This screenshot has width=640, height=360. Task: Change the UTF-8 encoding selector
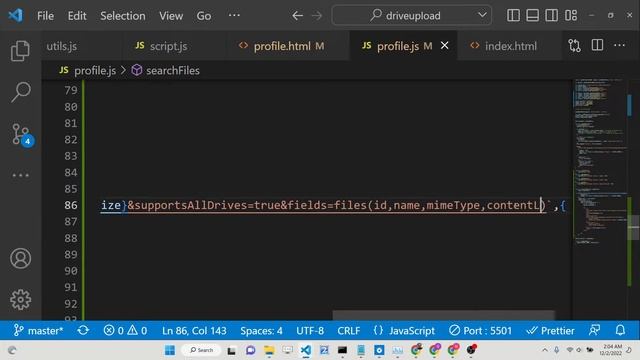click(310, 330)
